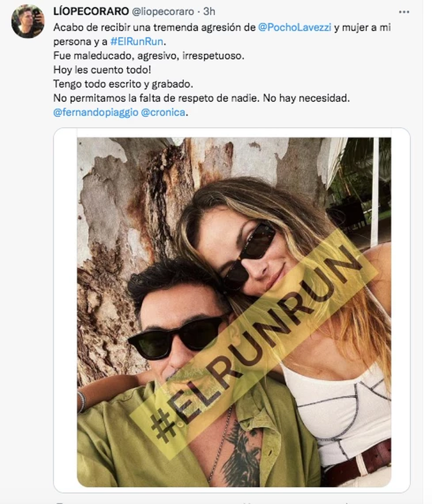
Task: Open the tweet's 3h timestamp
Action: (209, 12)
